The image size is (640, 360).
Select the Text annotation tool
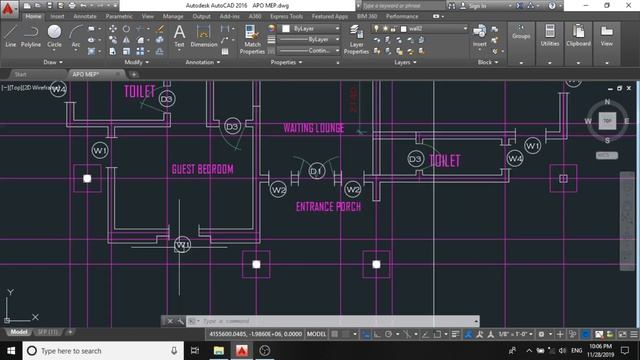179,36
